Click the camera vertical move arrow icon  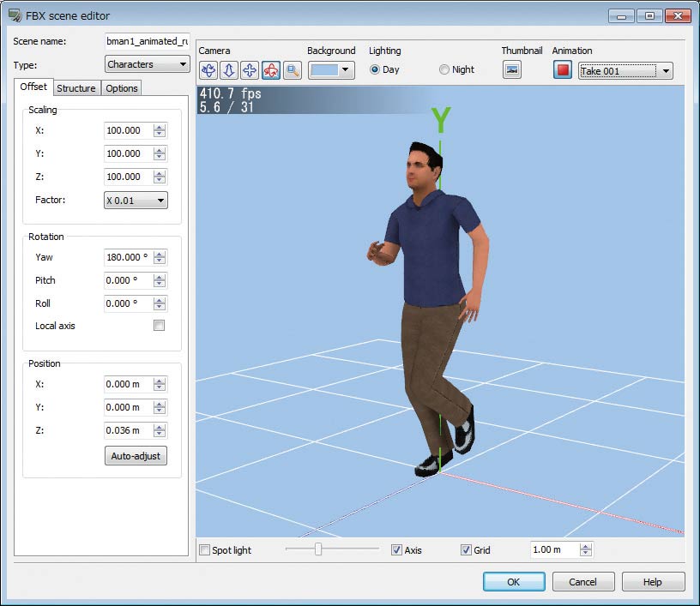coord(228,70)
